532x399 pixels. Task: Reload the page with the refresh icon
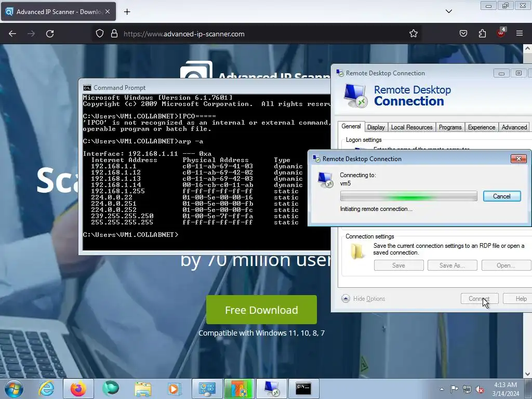50,34
